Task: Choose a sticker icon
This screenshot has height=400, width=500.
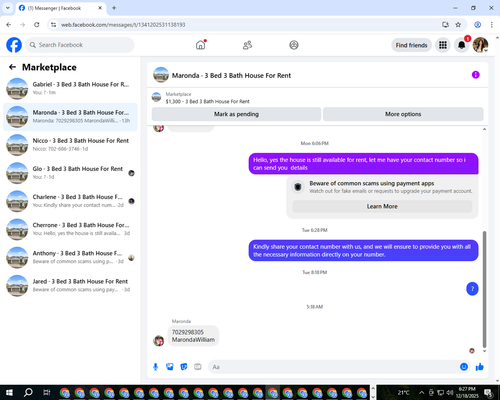Action: [x=184, y=367]
